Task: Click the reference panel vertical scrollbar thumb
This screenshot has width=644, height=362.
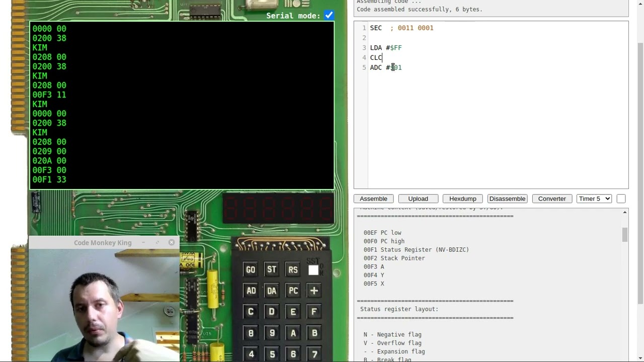Action: pos(625,235)
